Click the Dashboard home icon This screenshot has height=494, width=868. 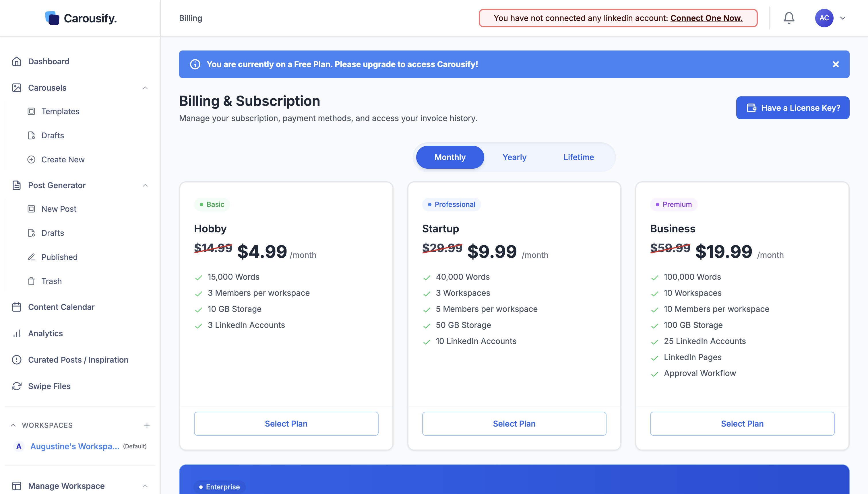[17, 61]
